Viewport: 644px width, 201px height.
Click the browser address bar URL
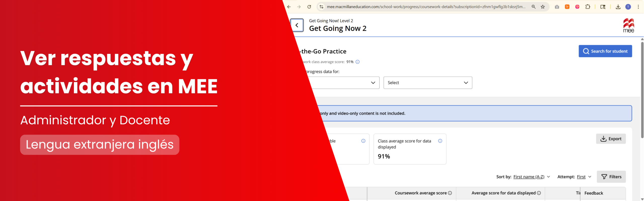tap(426, 7)
